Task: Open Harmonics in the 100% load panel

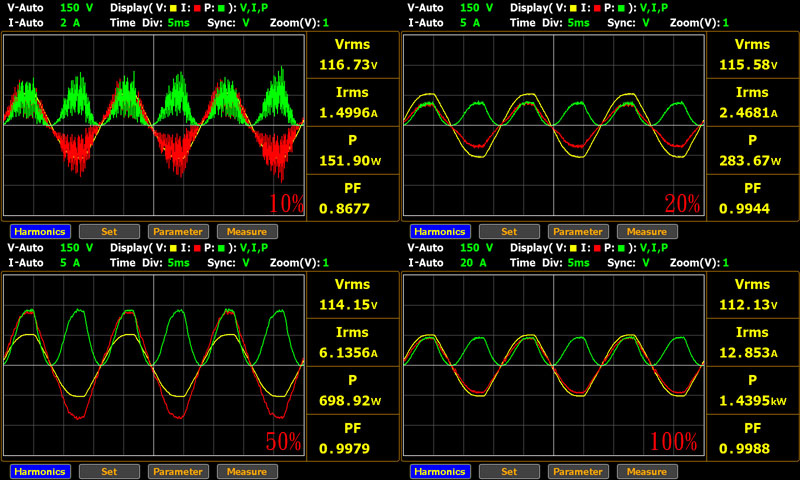Action: pos(440,471)
